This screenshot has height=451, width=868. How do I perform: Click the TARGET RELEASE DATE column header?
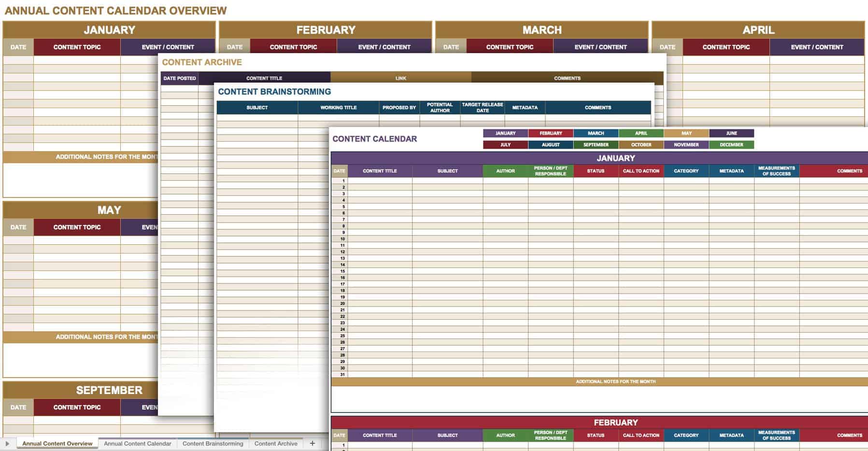(483, 108)
